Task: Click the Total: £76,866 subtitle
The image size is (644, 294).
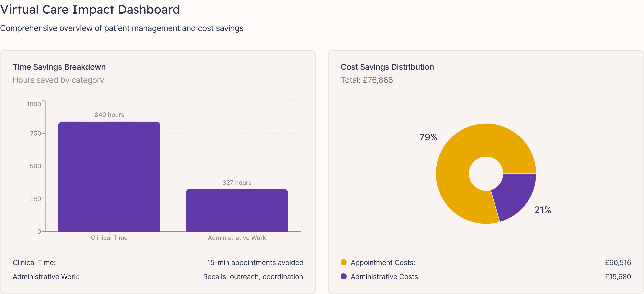Action: tap(367, 80)
